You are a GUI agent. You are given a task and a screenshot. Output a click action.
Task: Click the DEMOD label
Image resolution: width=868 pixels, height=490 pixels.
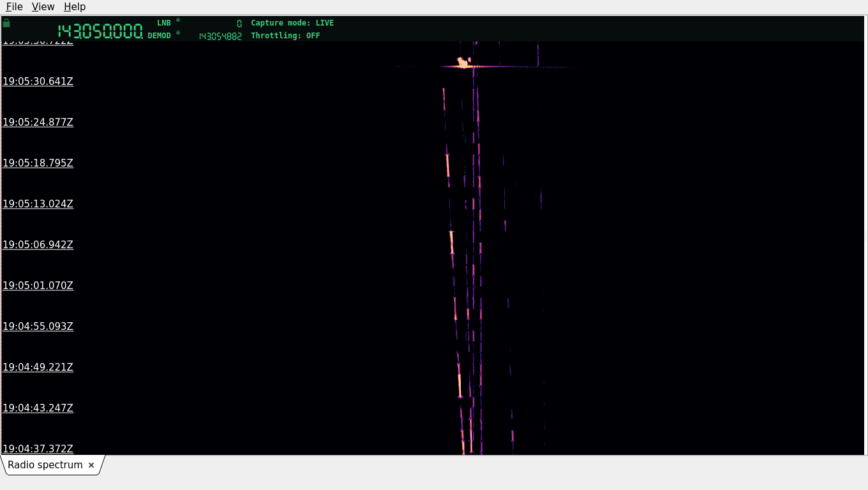[160, 36]
